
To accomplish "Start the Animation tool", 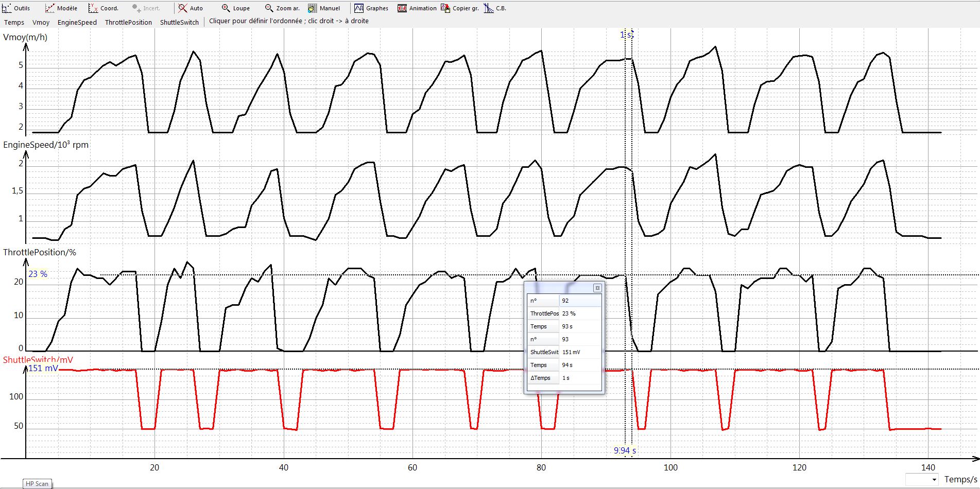I will tap(417, 8).
